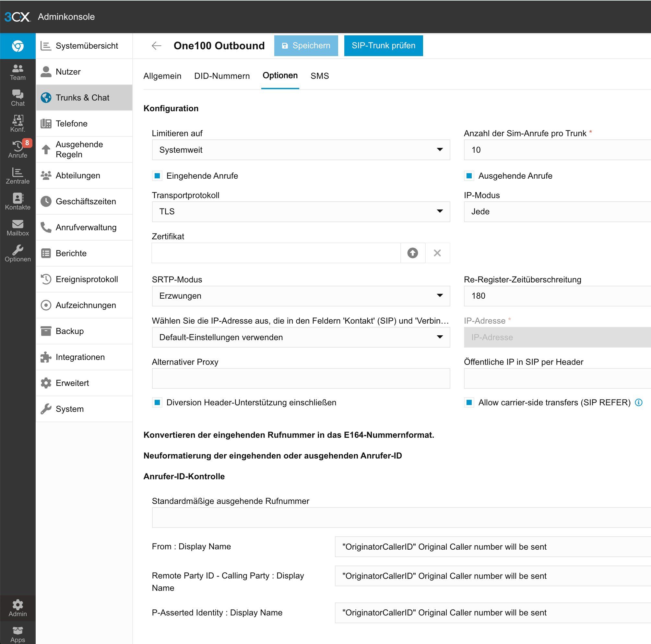Open the Konf. conference icon
Screen dimensions: 651x644
[18, 124]
